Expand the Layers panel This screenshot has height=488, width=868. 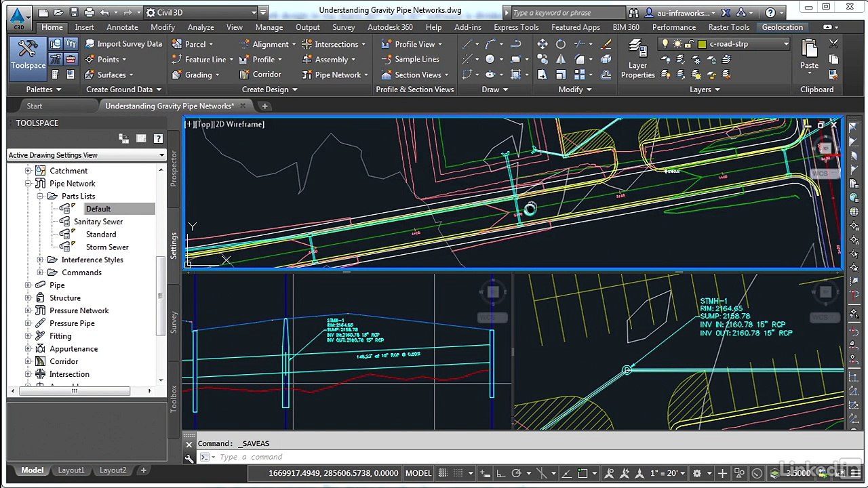point(705,89)
